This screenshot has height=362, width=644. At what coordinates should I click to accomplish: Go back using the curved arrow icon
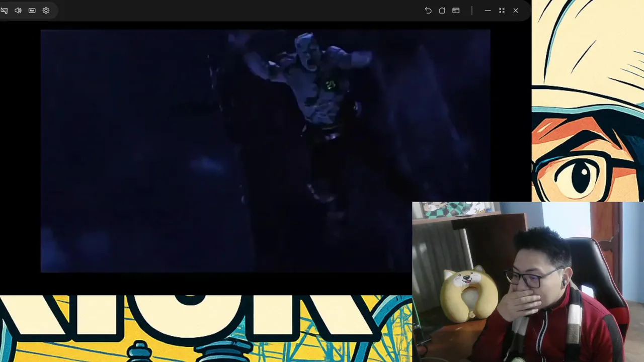[x=428, y=11]
